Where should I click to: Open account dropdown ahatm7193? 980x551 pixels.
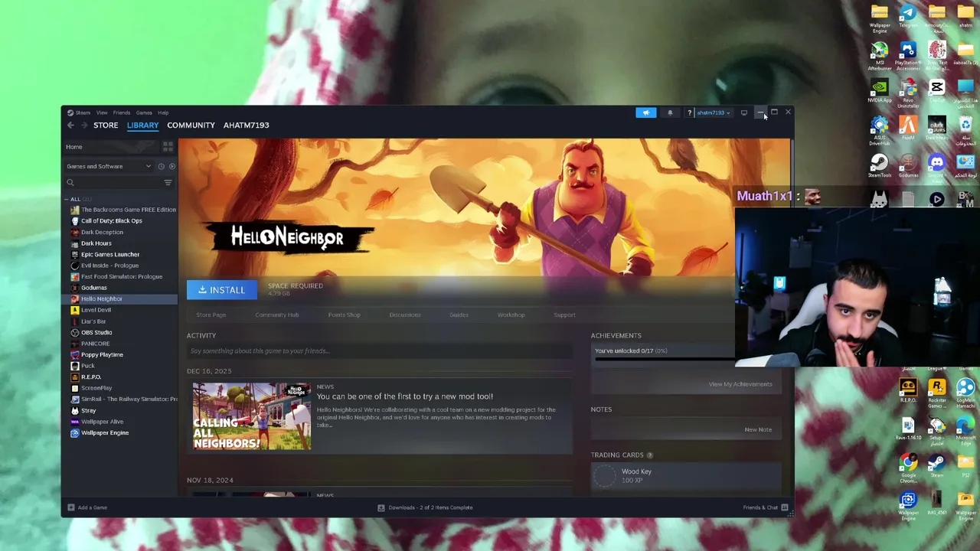(714, 112)
